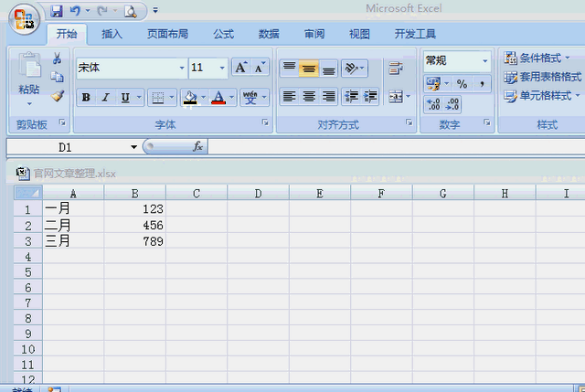
Task: Open paste options arrow under 粘贴
Action: 29,103
